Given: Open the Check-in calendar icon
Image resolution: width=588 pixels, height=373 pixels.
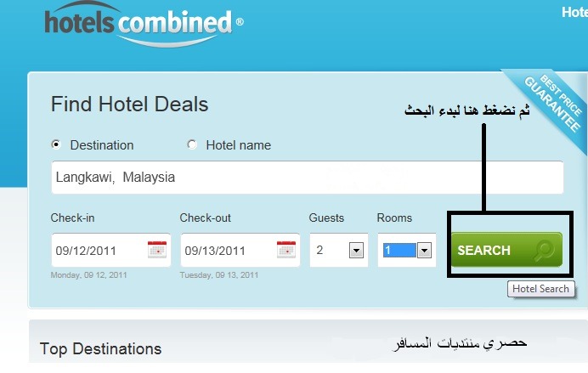Looking at the screenshot, I should 157,250.
